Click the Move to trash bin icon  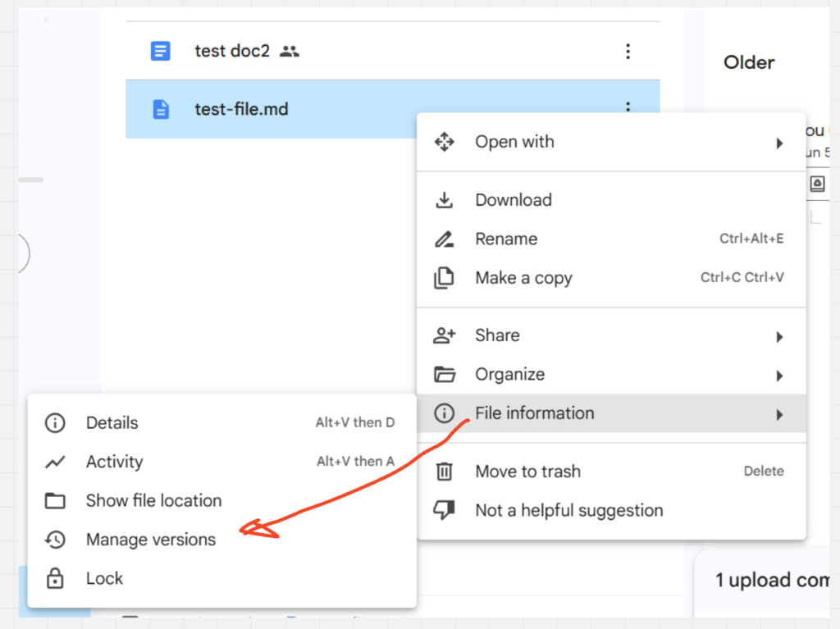point(444,472)
